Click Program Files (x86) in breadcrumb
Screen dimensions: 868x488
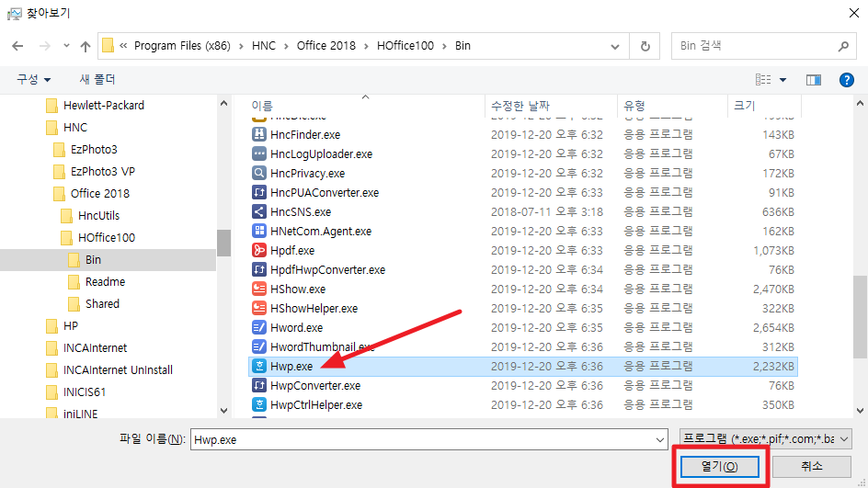pyautogui.click(x=182, y=46)
